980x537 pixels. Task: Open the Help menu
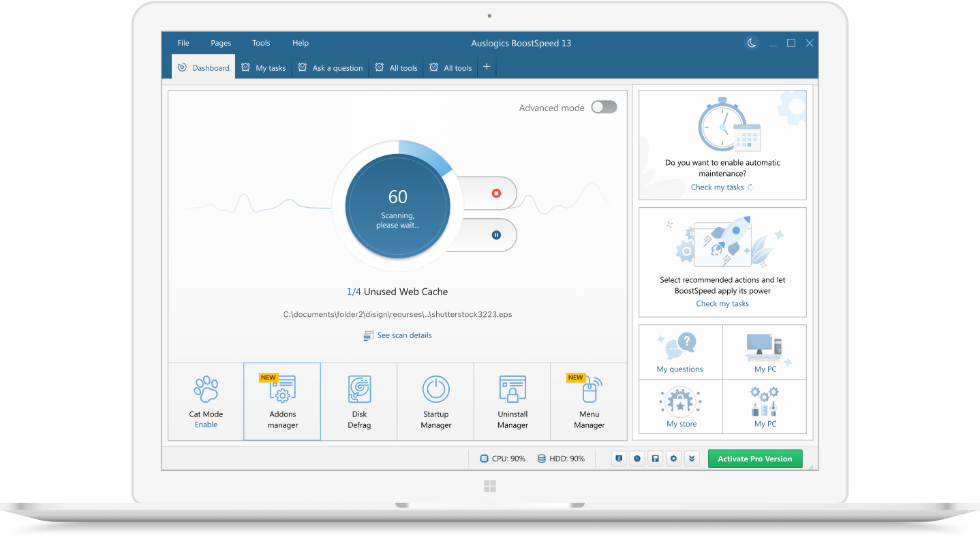point(301,43)
